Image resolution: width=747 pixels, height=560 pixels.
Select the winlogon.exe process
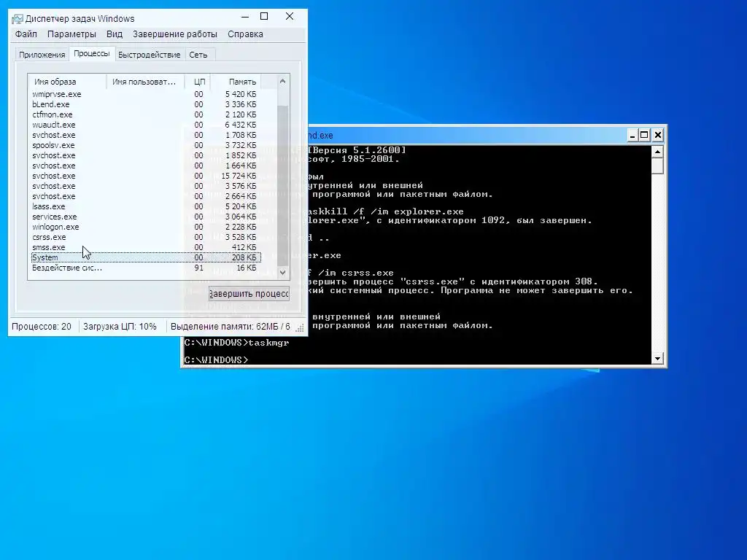click(144, 227)
